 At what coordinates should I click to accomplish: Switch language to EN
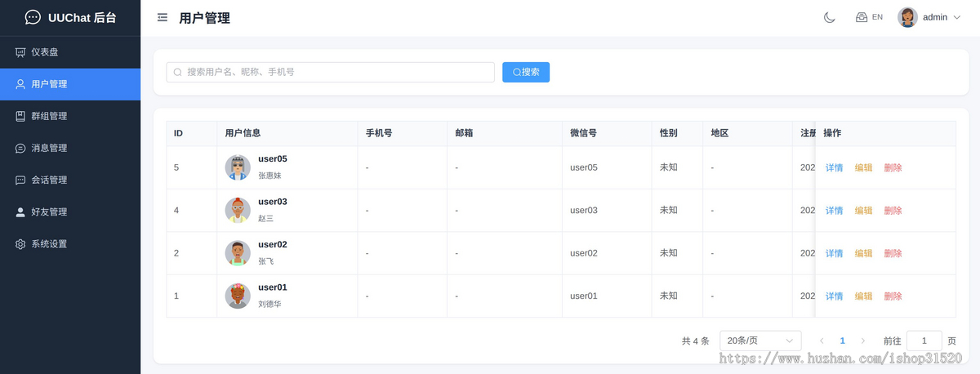coord(869,17)
